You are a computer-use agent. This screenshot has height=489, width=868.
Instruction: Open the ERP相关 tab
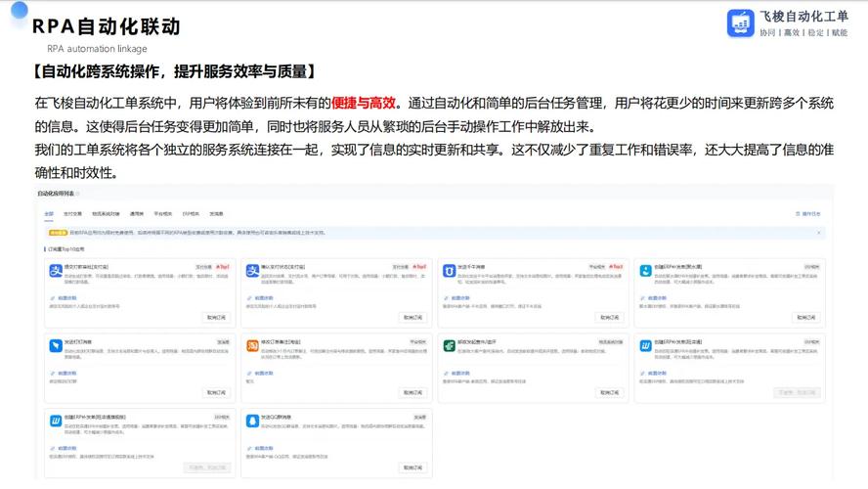coord(191,214)
